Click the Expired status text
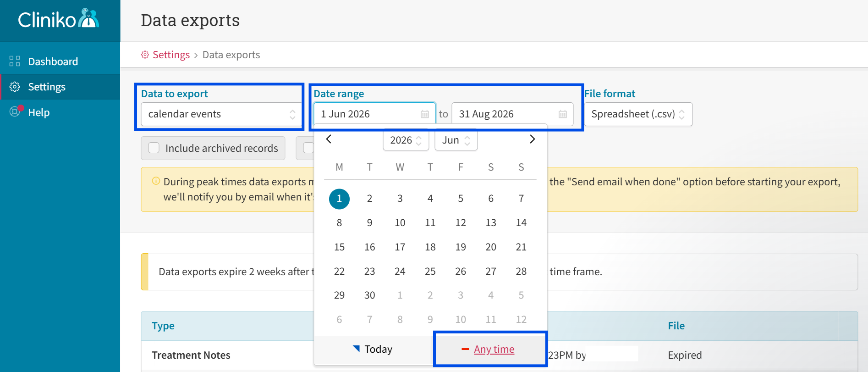This screenshot has height=372, width=868. click(685, 355)
